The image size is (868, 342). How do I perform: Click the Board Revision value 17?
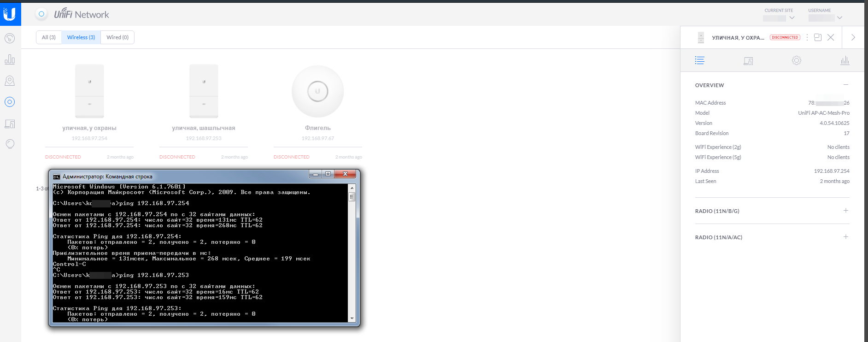pos(846,133)
